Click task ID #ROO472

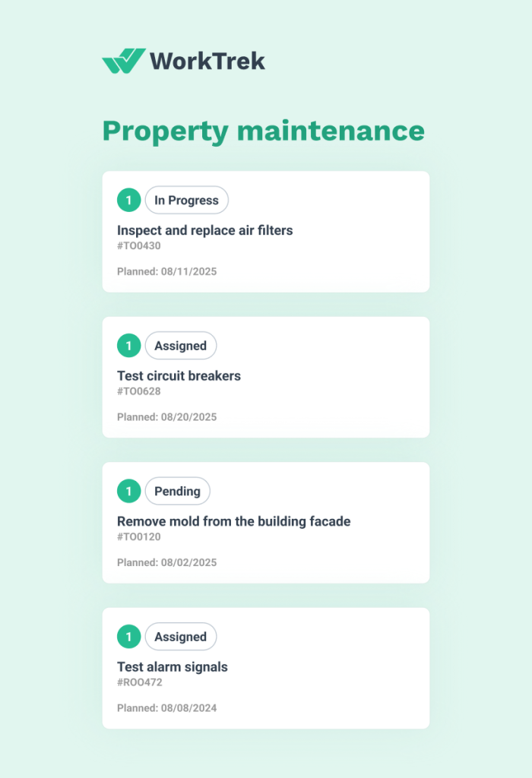[x=140, y=682]
